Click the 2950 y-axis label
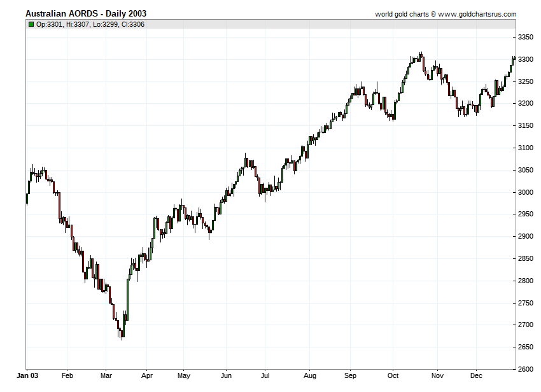The height and width of the screenshot is (392, 541). click(x=526, y=214)
